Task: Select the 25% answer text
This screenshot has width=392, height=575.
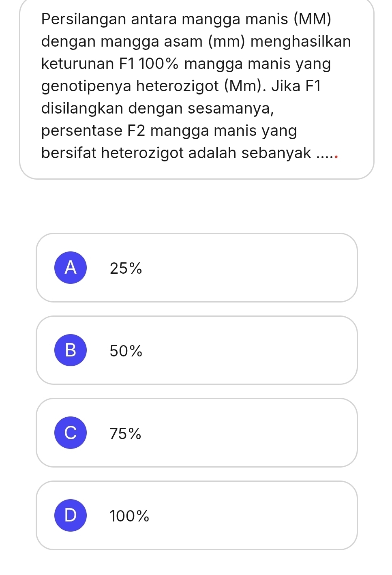Action: 126,268
